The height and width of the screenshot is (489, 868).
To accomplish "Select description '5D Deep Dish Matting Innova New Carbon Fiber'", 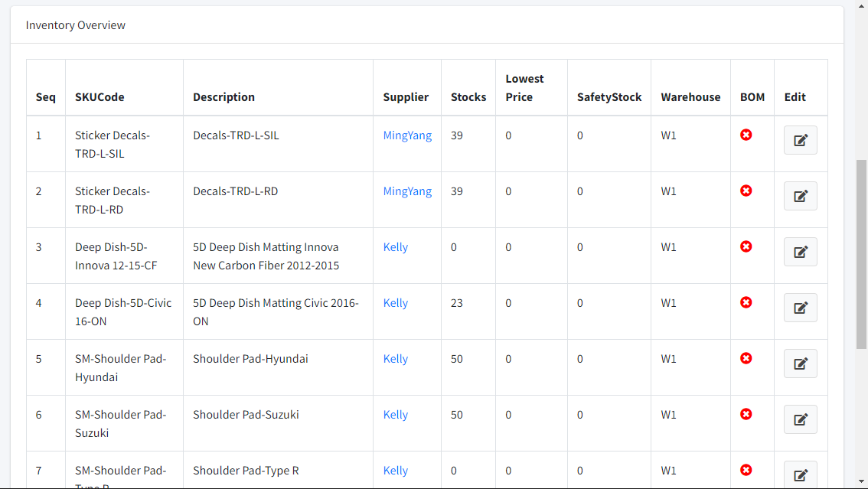I will click(x=266, y=256).
